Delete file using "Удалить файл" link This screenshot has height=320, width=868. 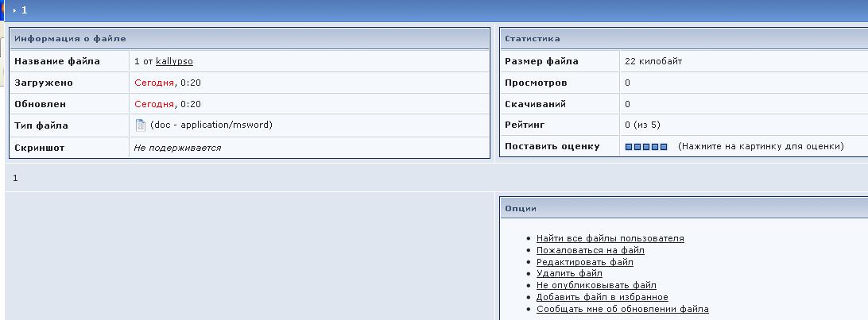569,273
